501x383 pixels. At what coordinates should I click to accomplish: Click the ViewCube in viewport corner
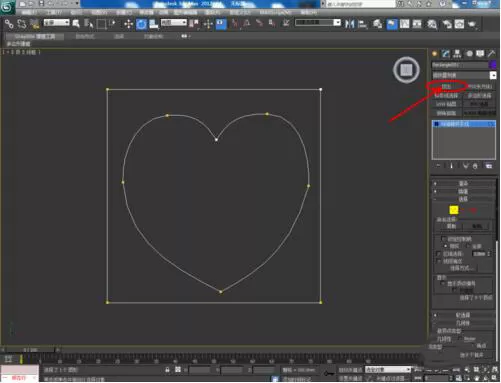point(406,70)
